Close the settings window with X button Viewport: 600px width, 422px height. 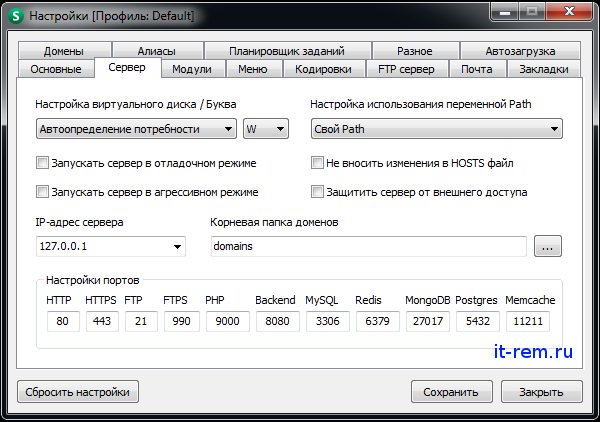tap(569, 11)
